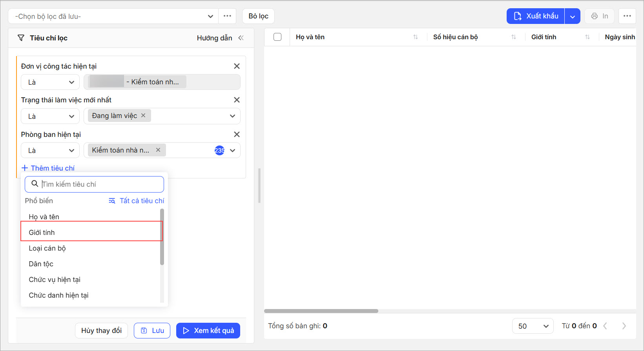Open Tất cả tiêu chí link
The height and width of the screenshot is (351, 644).
pos(137,201)
